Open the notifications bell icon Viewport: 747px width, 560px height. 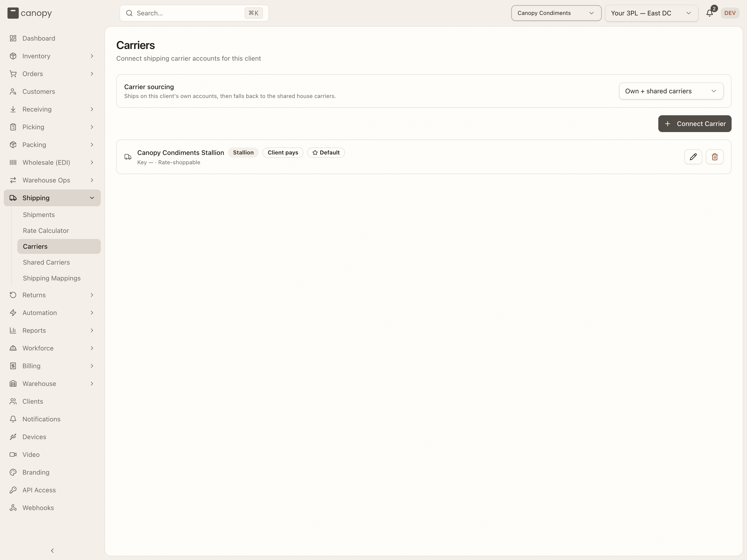coord(709,13)
